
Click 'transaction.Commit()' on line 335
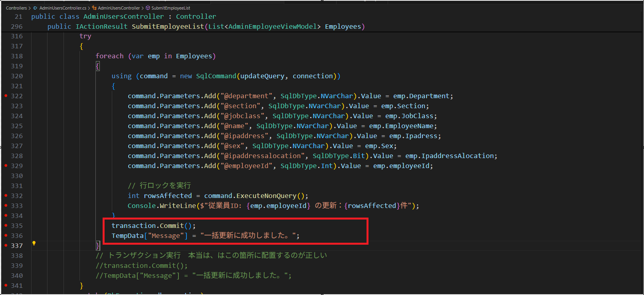tap(152, 226)
